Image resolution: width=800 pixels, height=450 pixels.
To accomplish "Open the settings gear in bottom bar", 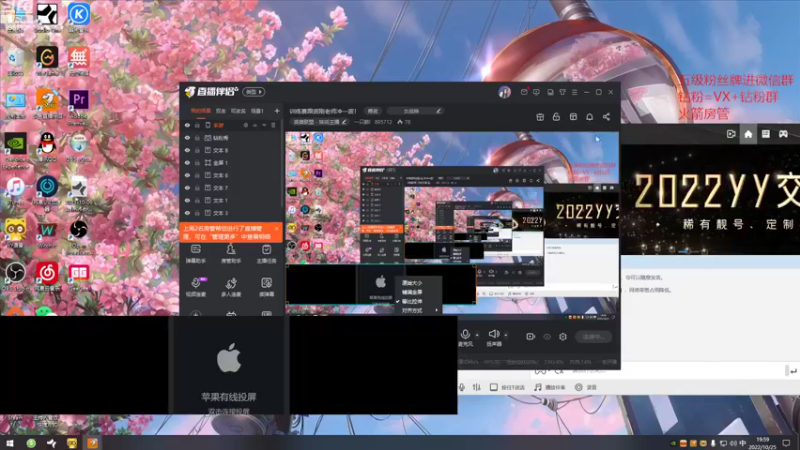I will [x=563, y=337].
